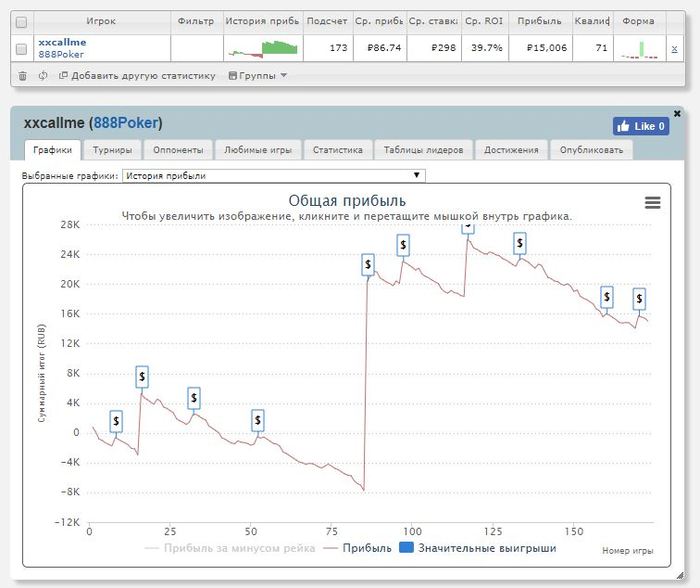Click the 39.7% ROI value
Screen dimensions: 700x588
[487, 48]
